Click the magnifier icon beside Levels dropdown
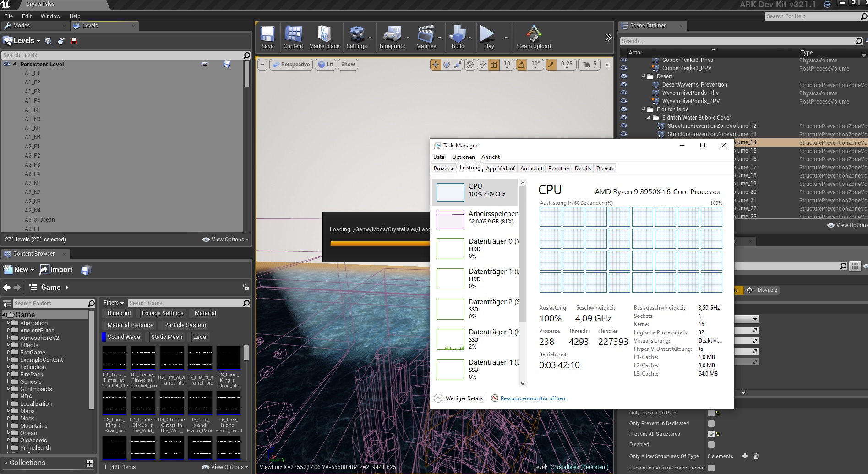This screenshot has height=474, width=868. [x=48, y=41]
